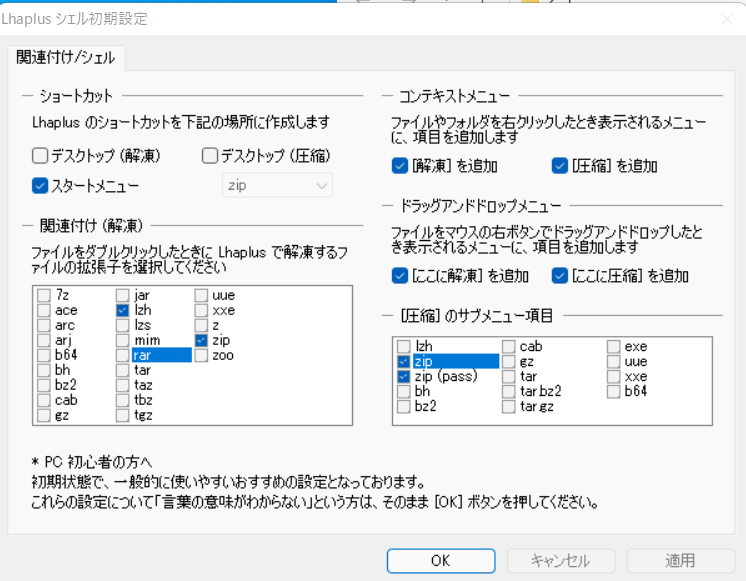746x581 pixels.
Task: Check the ace association checkbox
Action: point(44,310)
